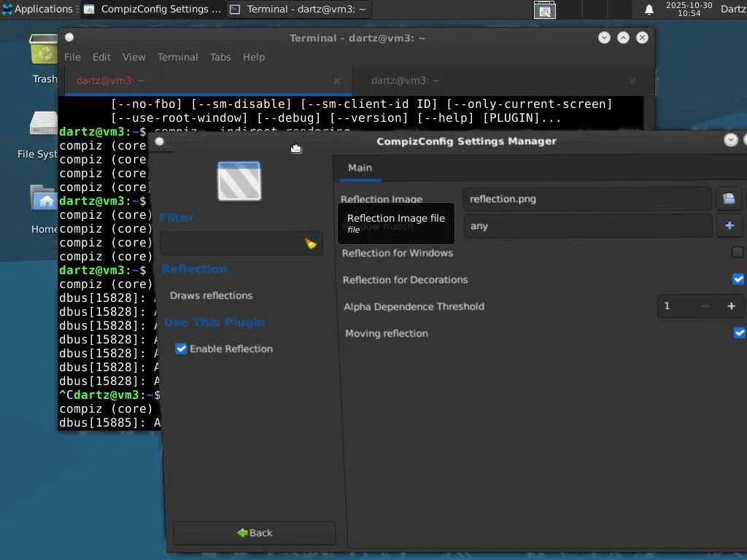Image resolution: width=747 pixels, height=560 pixels.
Task: Open the Terminal menu in the menu bar
Action: click(x=178, y=57)
